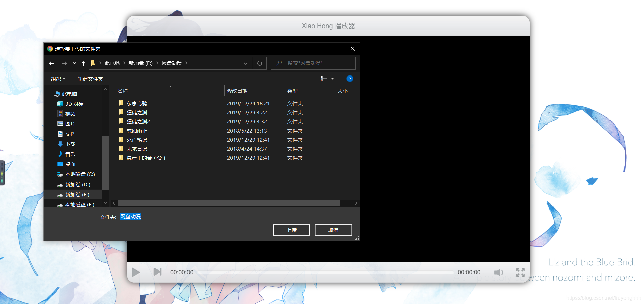Click horizontal scrollbar left arrow
Screen dimensions: 644x304
tap(114, 203)
